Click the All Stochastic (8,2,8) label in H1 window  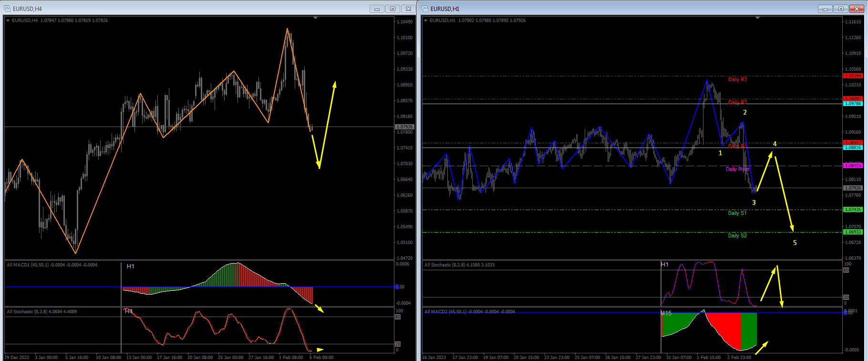pyautogui.click(x=460, y=265)
